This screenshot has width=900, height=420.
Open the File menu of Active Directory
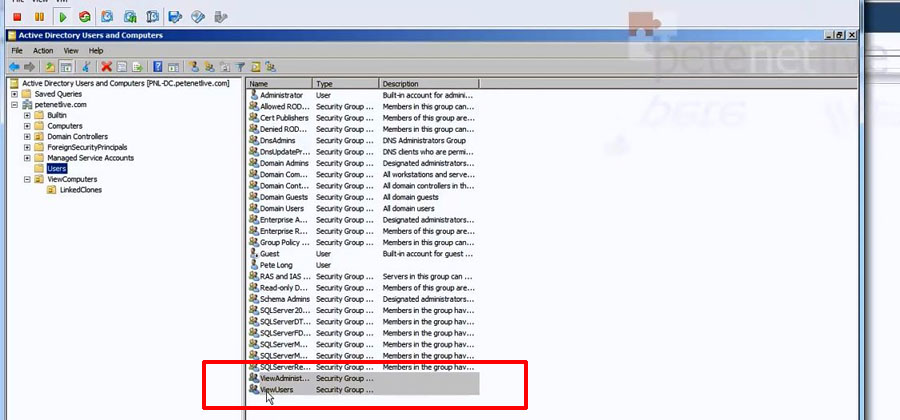click(x=17, y=50)
